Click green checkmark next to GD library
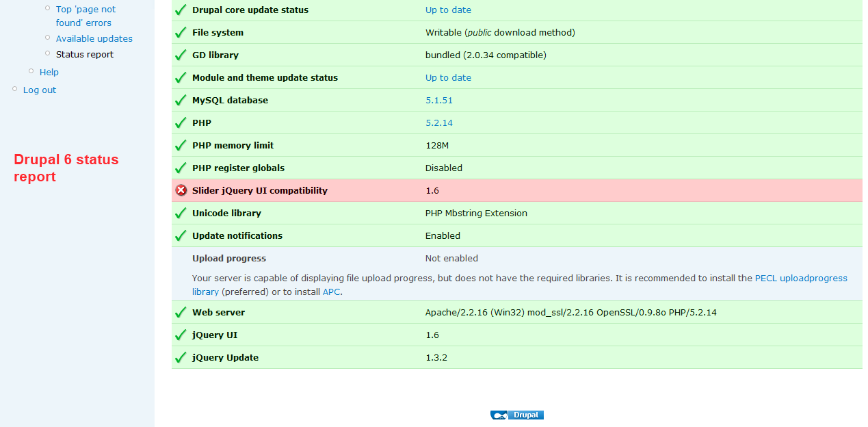The image size is (868, 427). click(x=181, y=55)
